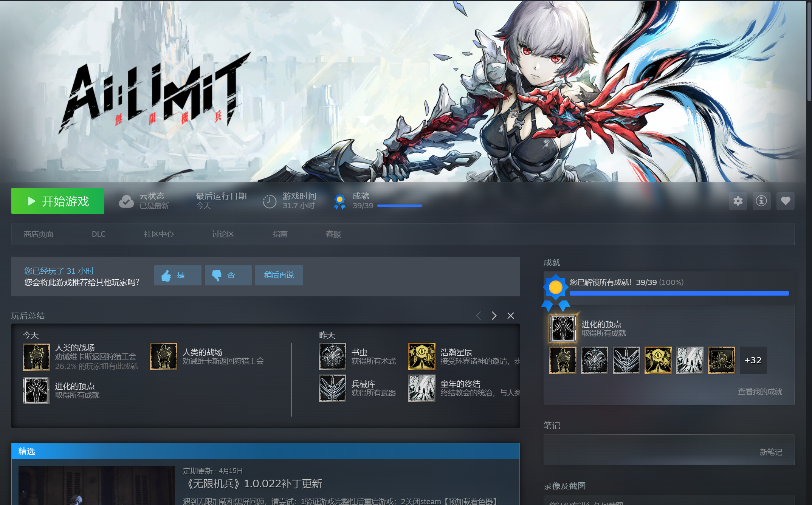Click the 成就 section heading on right
812x505 pixels.
(x=552, y=262)
